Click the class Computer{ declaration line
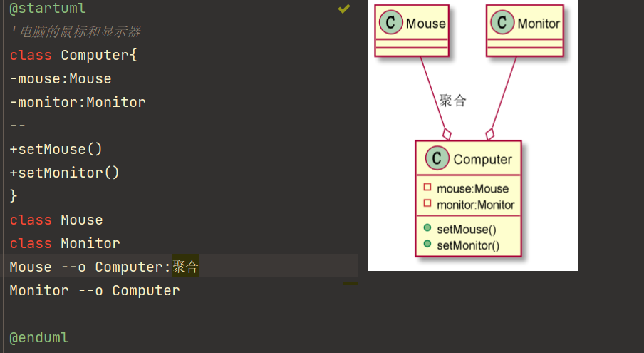The image size is (644, 353). click(73, 55)
